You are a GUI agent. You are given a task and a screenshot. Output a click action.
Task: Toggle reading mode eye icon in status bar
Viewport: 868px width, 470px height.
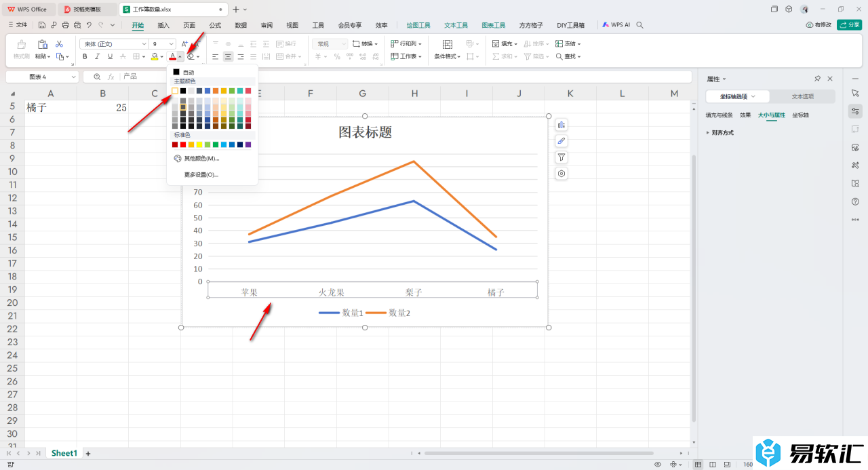(x=658, y=465)
